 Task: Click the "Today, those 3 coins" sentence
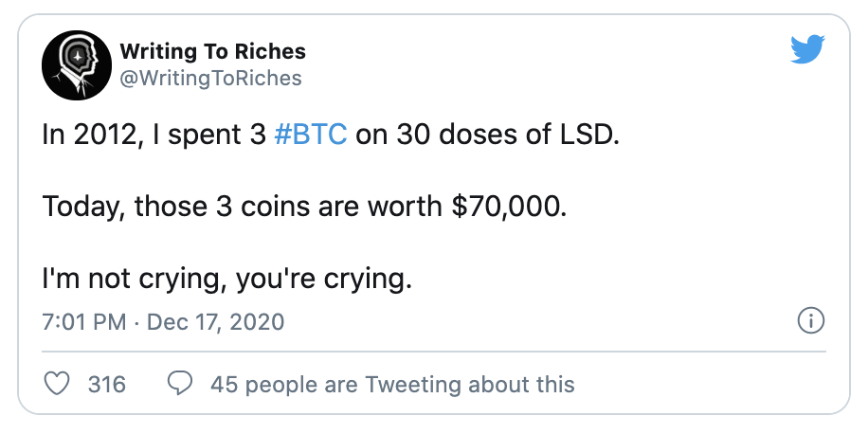click(180, 208)
